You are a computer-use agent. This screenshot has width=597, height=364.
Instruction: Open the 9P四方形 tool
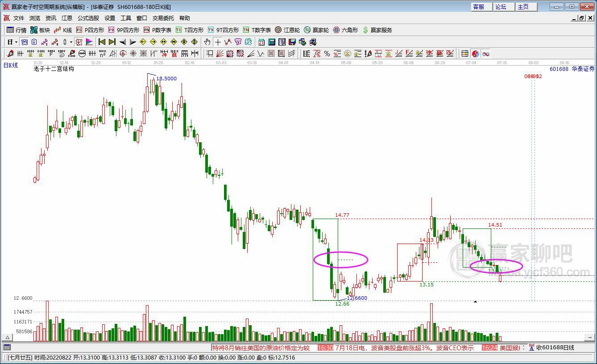[124, 30]
